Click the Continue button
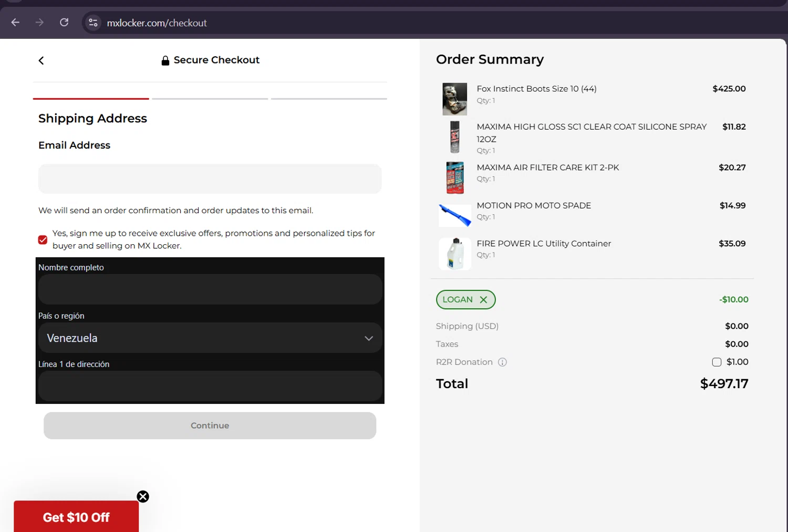Image resolution: width=788 pixels, height=532 pixels. [x=210, y=425]
